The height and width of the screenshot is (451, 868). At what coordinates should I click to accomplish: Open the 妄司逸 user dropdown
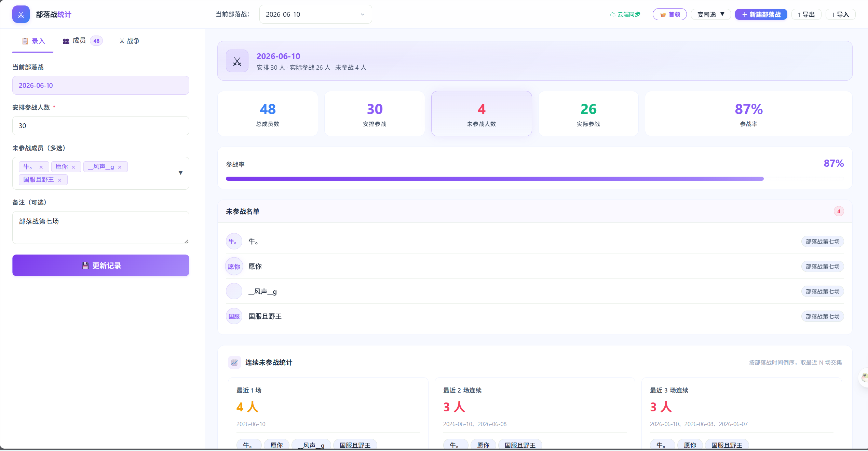click(x=711, y=14)
